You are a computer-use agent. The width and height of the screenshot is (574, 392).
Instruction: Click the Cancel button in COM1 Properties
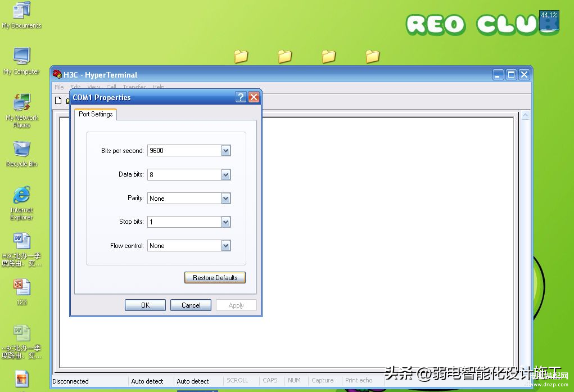point(191,305)
